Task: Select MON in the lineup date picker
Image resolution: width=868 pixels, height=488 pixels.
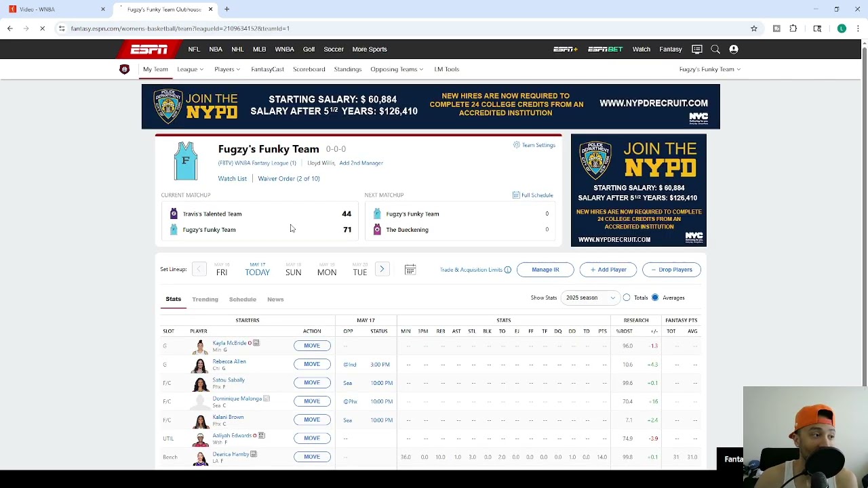Action: coord(327,270)
